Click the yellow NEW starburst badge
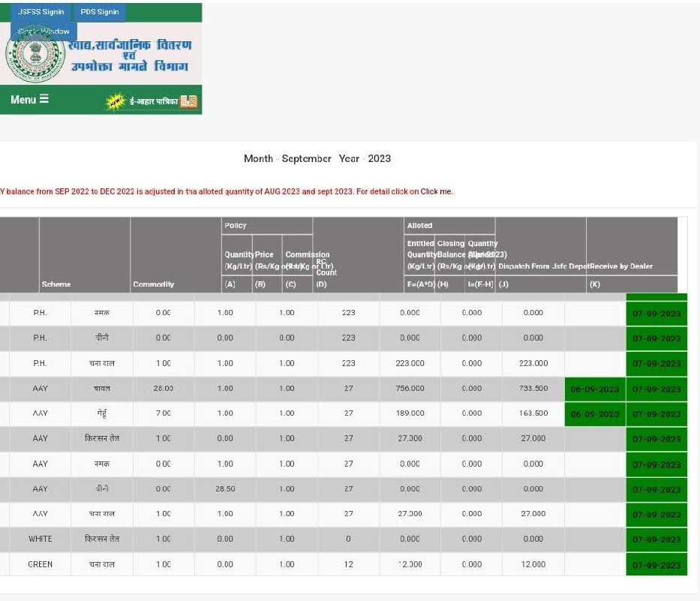Image resolution: width=700 pixels, height=601 pixels. point(116,101)
